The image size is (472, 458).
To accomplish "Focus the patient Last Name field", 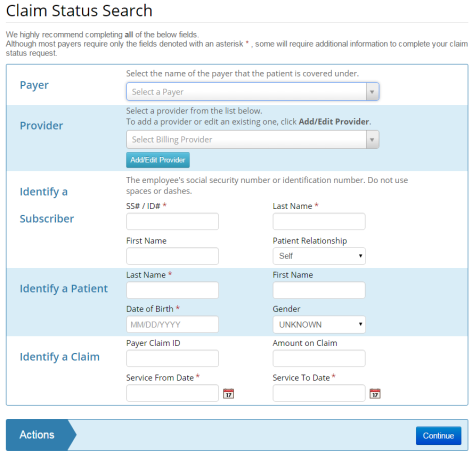I will coord(172,290).
